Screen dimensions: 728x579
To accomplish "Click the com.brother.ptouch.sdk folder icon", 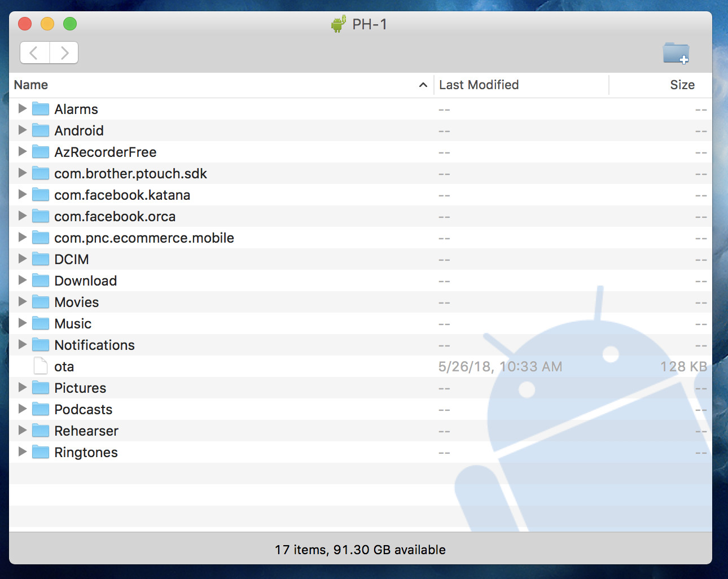I will [x=41, y=173].
